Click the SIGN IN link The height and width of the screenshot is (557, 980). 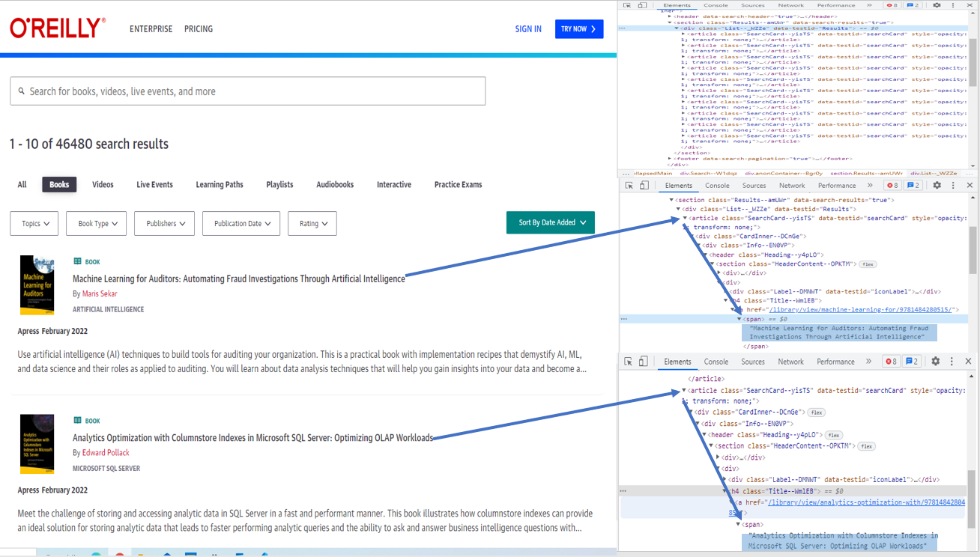point(528,29)
